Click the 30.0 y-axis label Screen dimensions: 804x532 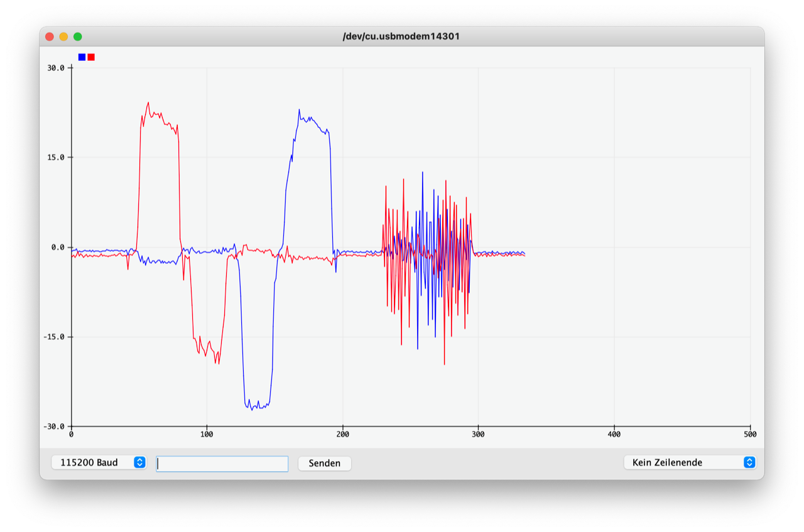(57, 68)
